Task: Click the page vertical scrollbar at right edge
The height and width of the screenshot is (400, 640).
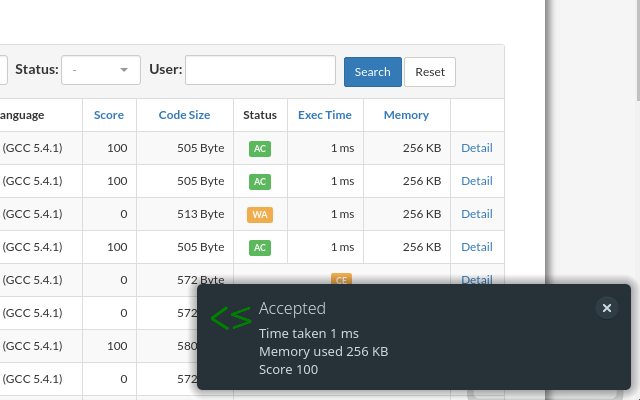Action: point(638,50)
